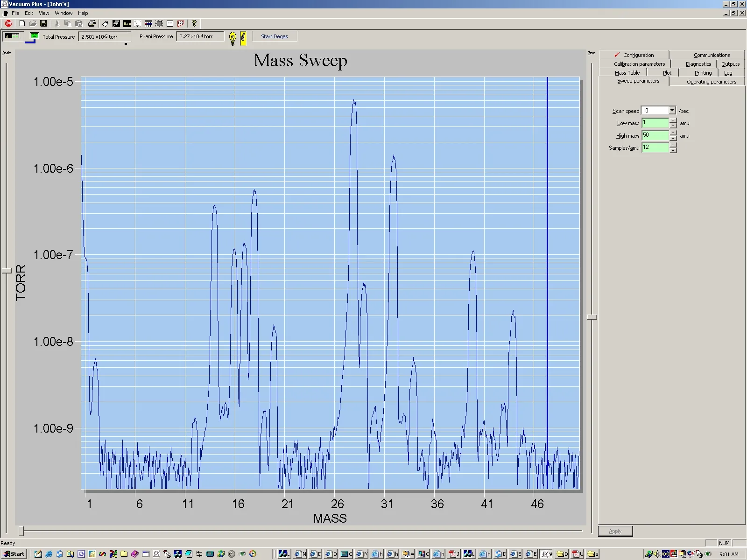Click the Vacuum Plus taskbar button
The width and height of the screenshot is (747, 560).
(547, 554)
